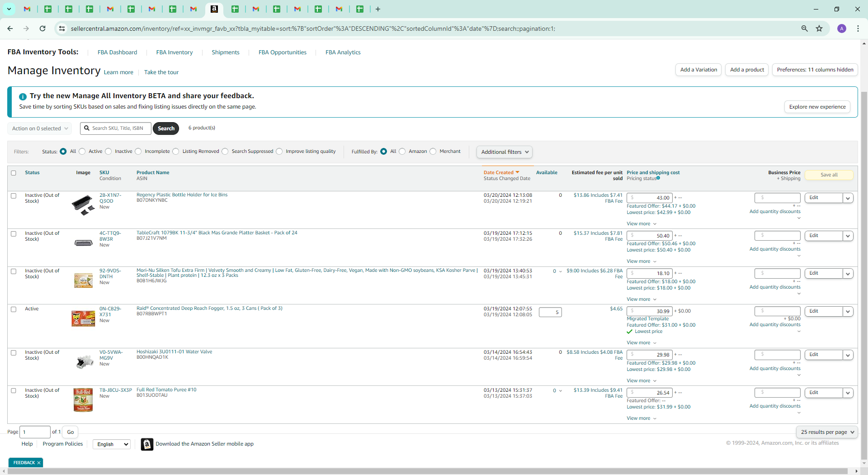Click the Go pagination button
Image resolution: width=868 pixels, height=475 pixels.
pos(70,432)
